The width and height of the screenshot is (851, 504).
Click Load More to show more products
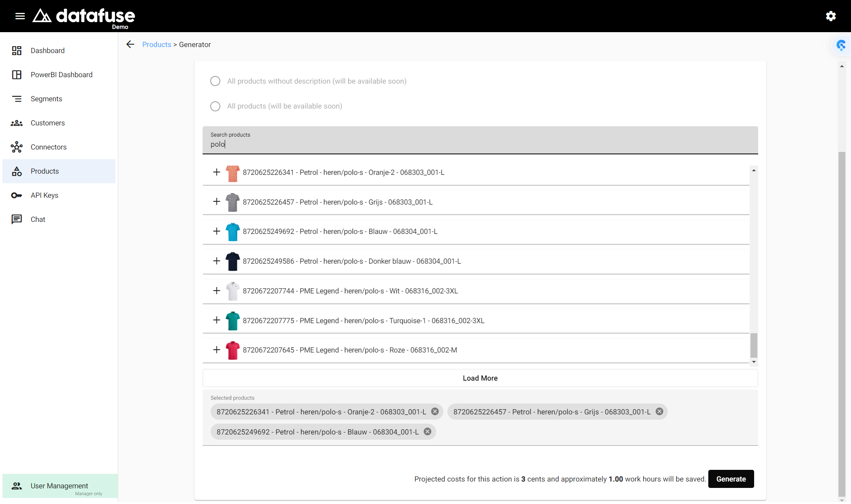[480, 378]
